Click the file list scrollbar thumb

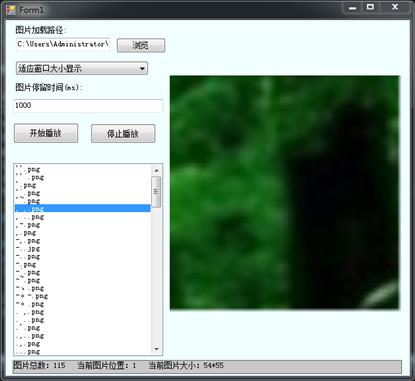(156, 192)
